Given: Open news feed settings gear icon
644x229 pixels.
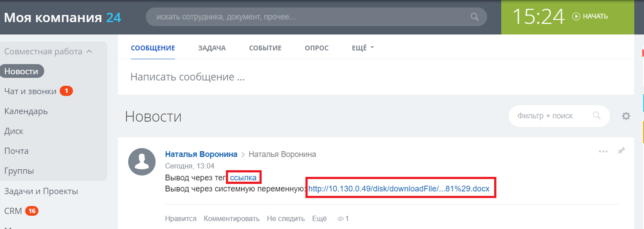Looking at the screenshot, I should pos(626,116).
